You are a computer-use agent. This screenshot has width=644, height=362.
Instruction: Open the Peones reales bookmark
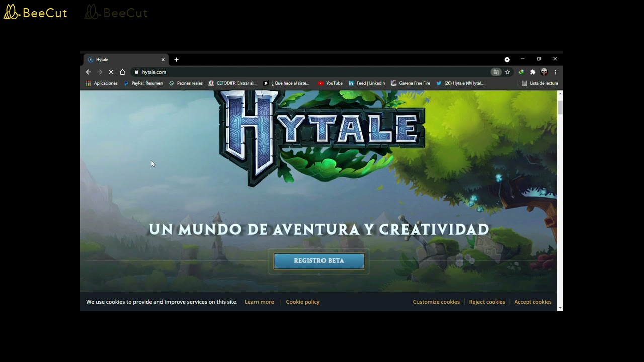point(186,83)
